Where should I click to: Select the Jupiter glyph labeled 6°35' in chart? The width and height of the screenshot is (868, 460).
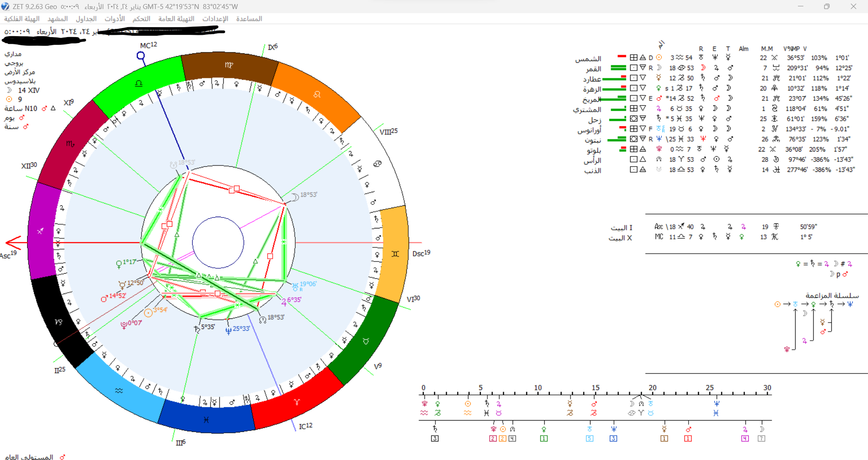284,302
